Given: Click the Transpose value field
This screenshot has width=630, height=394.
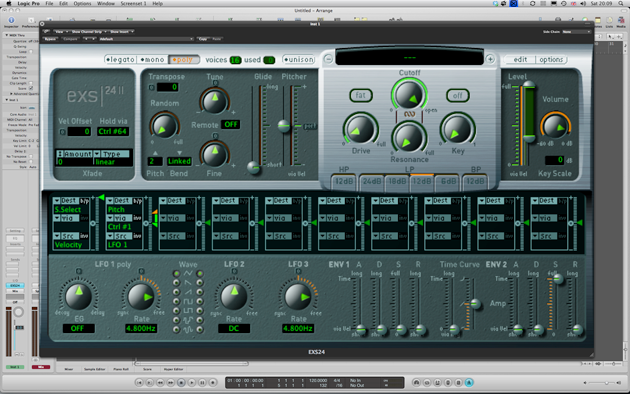Looking at the screenshot, I should (x=167, y=87).
